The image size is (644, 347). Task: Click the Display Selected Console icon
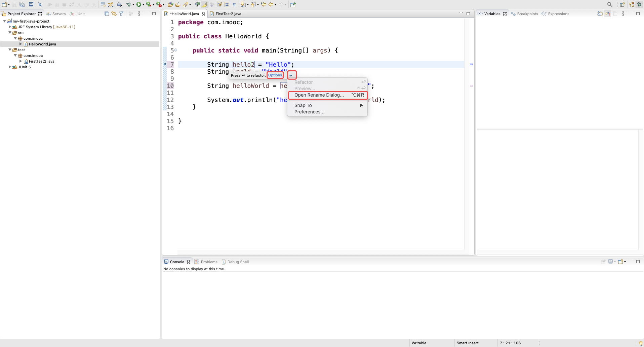coord(611,262)
